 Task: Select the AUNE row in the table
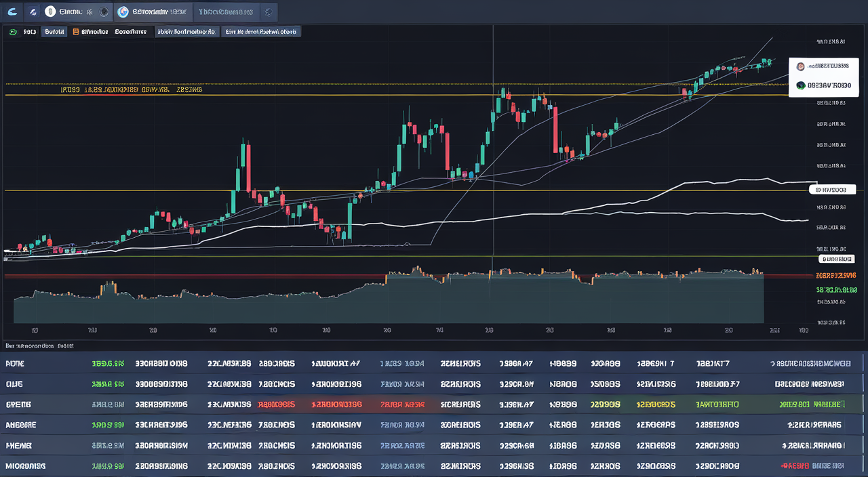point(434,364)
